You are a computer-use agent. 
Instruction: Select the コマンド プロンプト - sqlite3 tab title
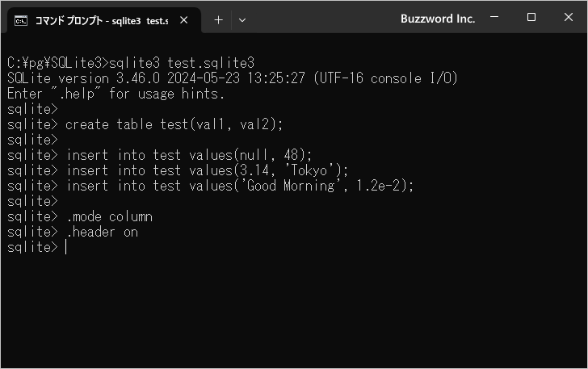coord(101,19)
